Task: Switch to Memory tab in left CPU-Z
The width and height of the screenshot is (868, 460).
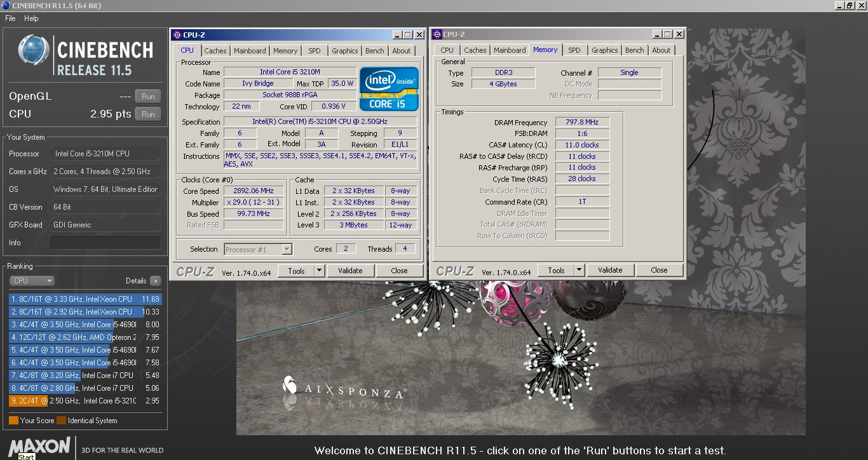Action: (x=285, y=51)
